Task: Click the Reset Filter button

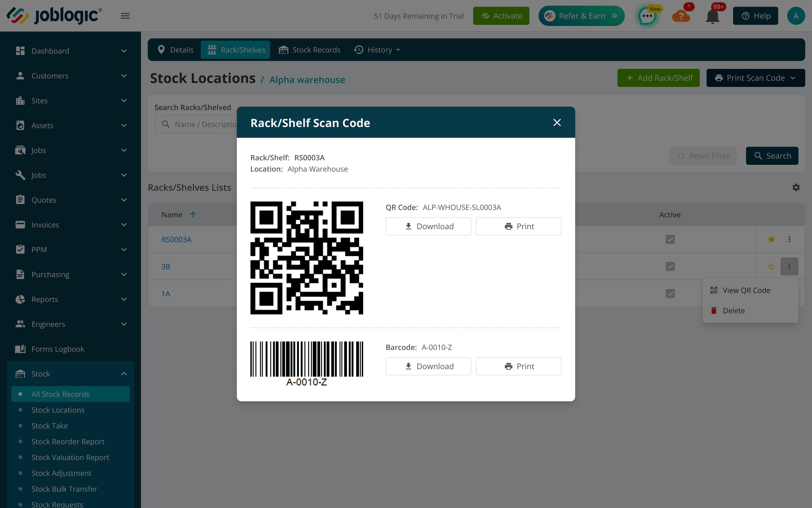Action: click(x=703, y=156)
